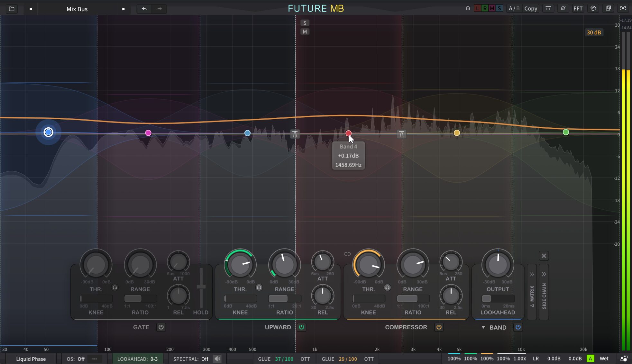Click the gate HOLD slider
This screenshot has height=364, width=632.
click(x=201, y=287)
